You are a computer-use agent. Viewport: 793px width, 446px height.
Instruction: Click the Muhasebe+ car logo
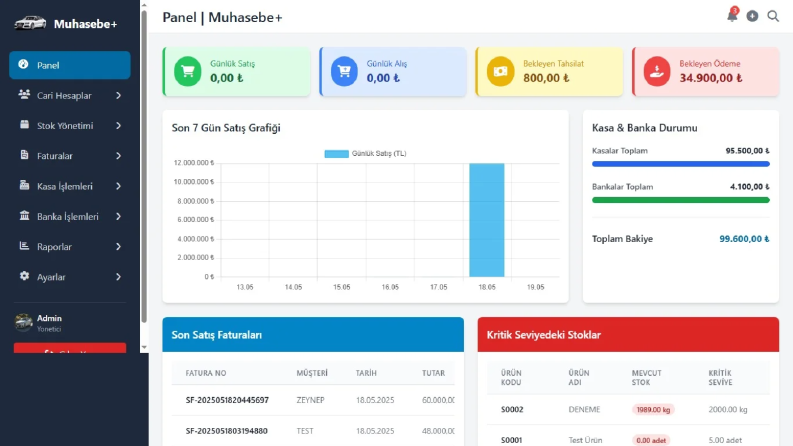[30, 23]
